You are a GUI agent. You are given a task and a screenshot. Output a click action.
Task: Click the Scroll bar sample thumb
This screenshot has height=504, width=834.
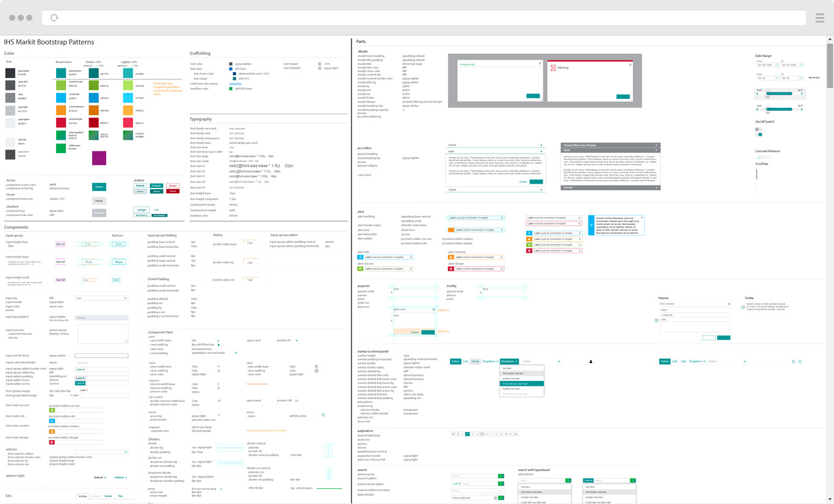tap(756, 174)
